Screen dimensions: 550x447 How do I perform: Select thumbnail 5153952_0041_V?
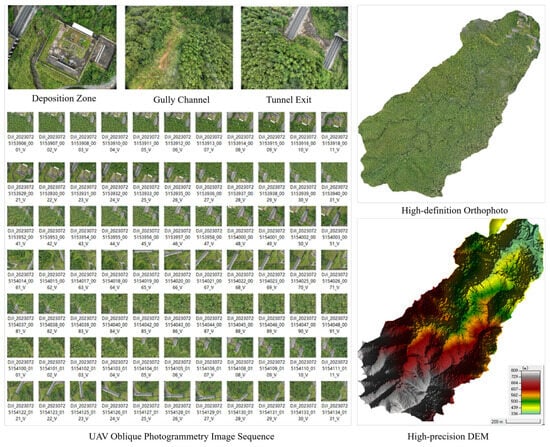(20, 216)
